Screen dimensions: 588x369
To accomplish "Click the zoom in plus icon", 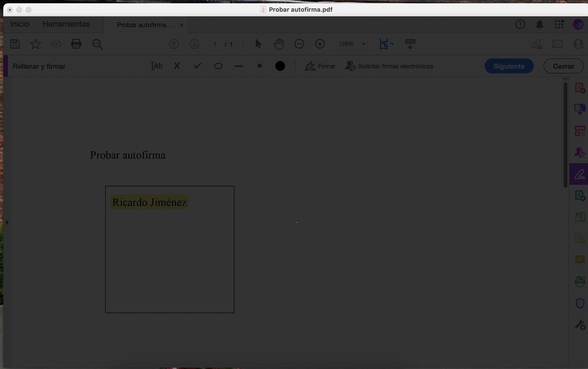I will (320, 44).
